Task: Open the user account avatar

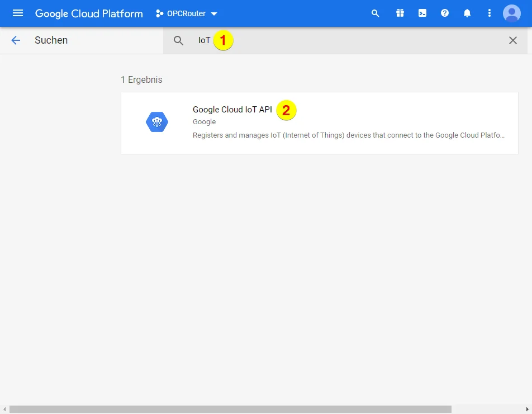Action: [x=512, y=13]
